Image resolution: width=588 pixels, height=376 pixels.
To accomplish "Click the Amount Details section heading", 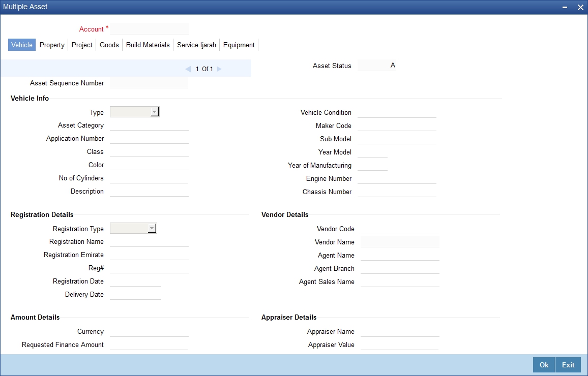I will 35,317.
